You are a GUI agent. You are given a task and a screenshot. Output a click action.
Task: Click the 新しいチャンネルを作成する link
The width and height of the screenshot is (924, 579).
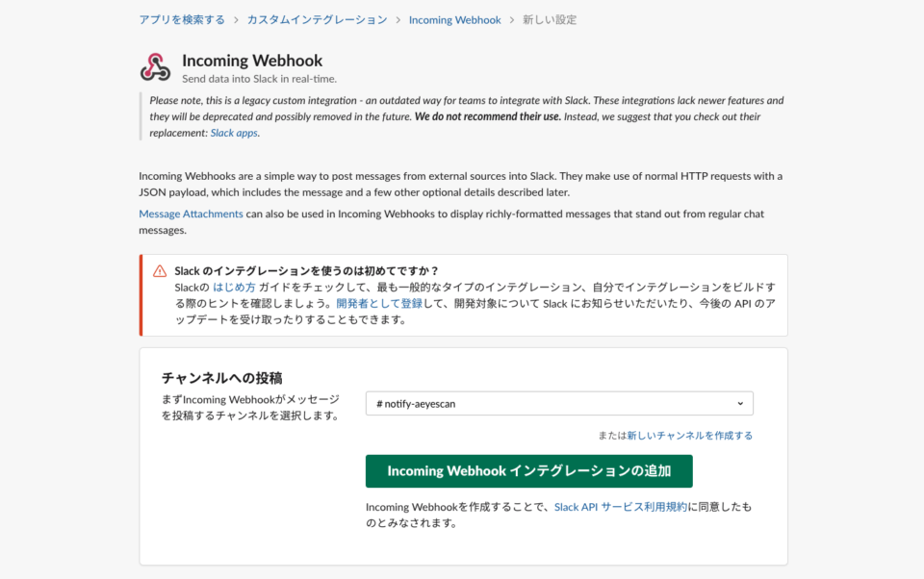(x=690, y=436)
